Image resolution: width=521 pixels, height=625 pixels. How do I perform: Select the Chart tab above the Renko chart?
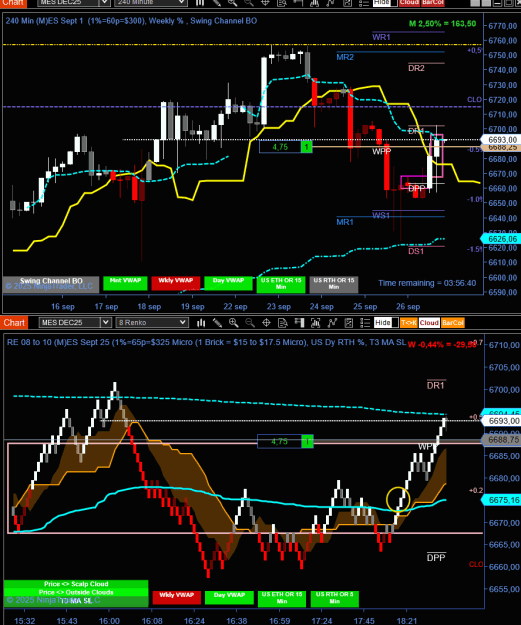pyautogui.click(x=14, y=322)
